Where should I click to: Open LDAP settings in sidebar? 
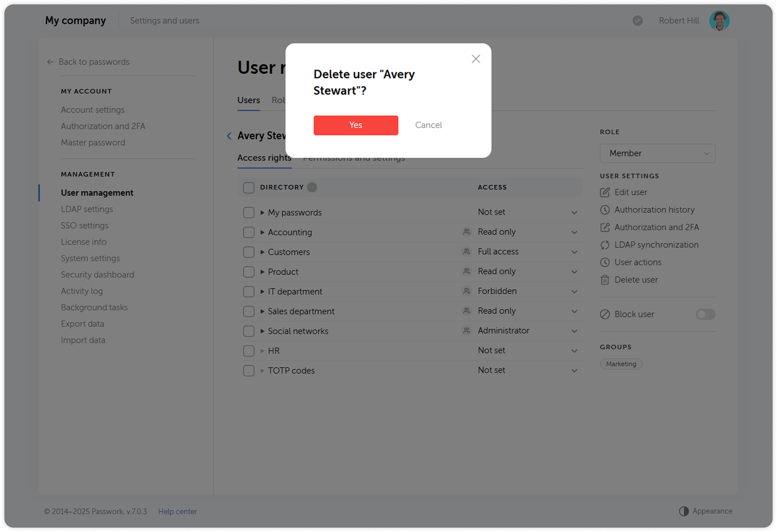87,209
